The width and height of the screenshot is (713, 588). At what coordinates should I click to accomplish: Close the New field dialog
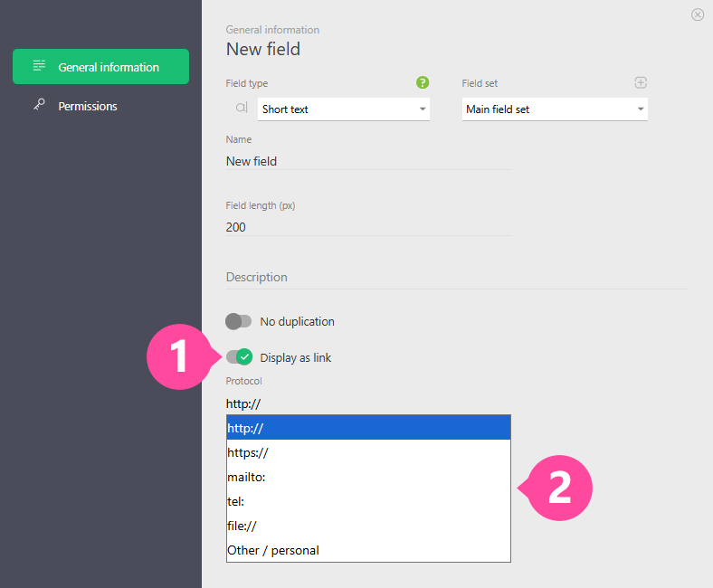(697, 14)
